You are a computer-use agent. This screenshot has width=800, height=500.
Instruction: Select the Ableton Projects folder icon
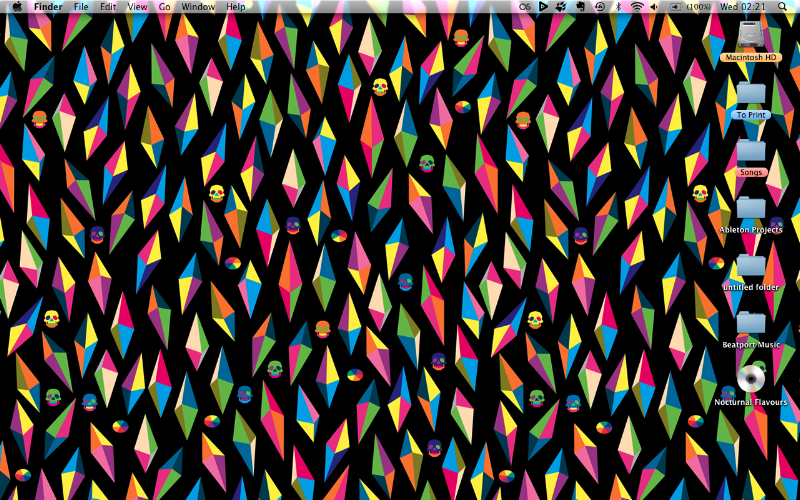[751, 209]
